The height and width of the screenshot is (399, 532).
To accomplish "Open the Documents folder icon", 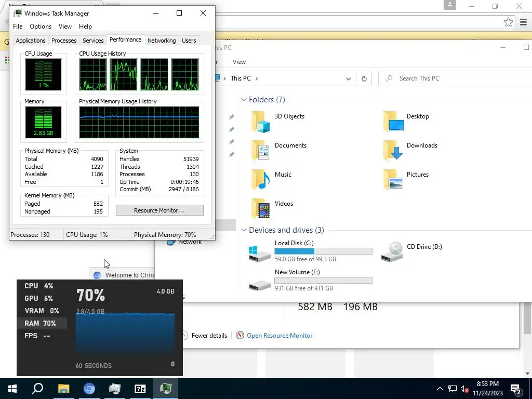I will (x=261, y=151).
